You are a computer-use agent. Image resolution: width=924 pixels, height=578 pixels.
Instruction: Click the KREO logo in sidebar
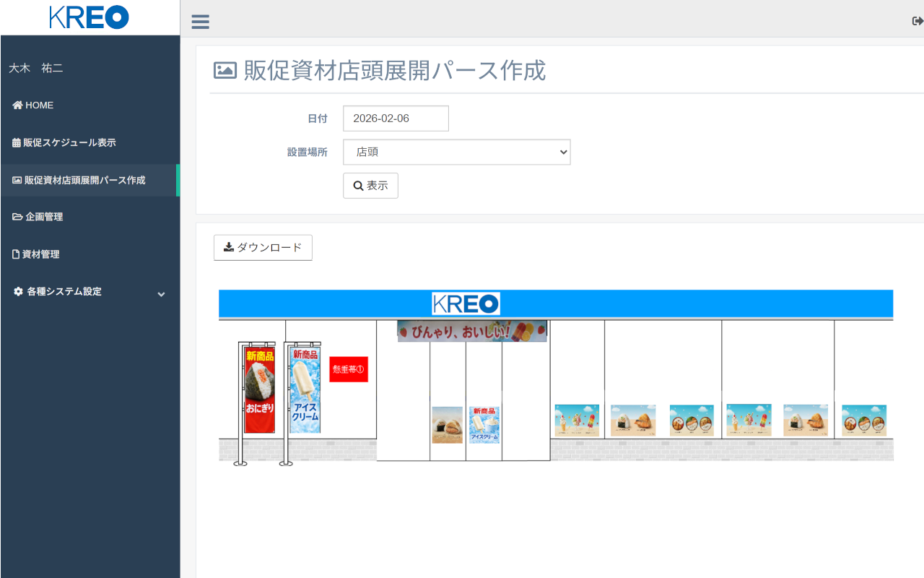pyautogui.click(x=90, y=17)
